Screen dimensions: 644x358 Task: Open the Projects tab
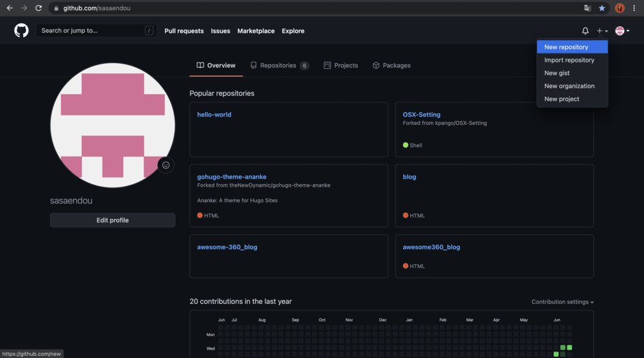coord(341,65)
